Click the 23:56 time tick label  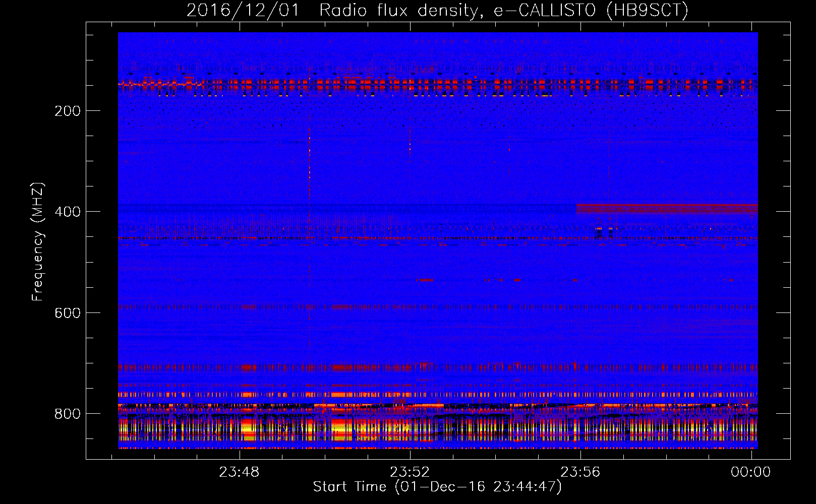(580, 472)
